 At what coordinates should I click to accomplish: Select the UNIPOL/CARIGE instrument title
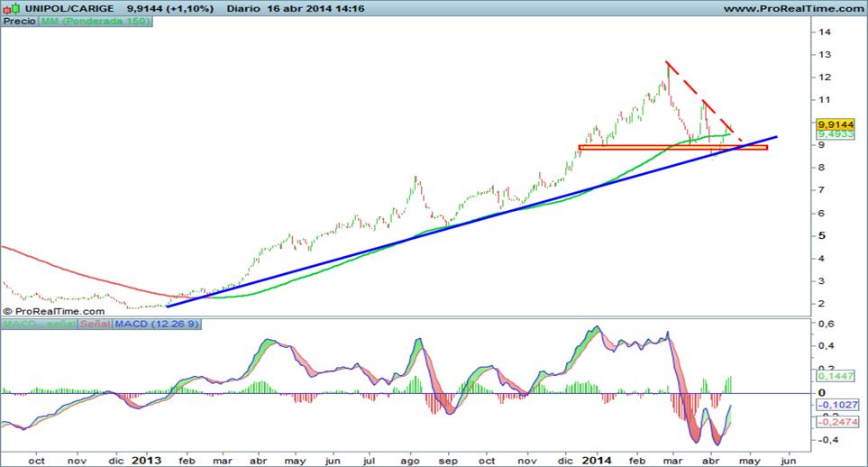(69, 8)
